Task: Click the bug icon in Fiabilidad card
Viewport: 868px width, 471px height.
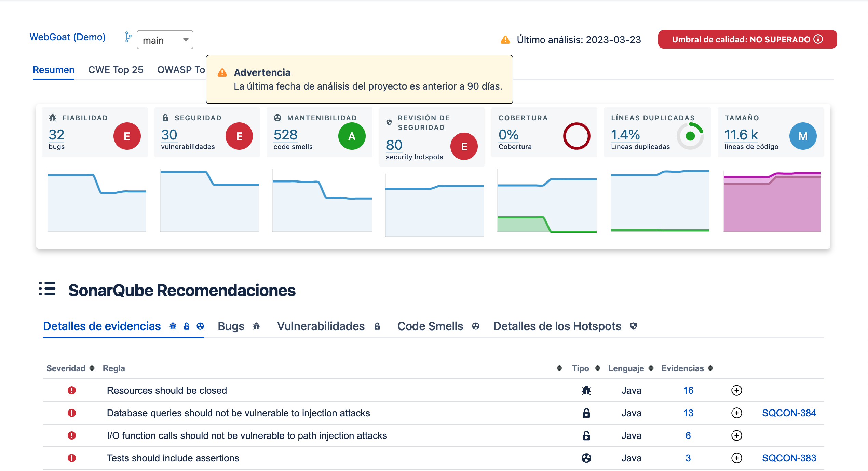Action: (53, 118)
